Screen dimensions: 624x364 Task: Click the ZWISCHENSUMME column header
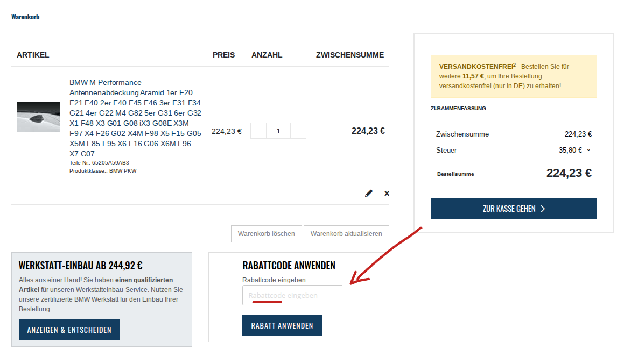[x=350, y=55]
